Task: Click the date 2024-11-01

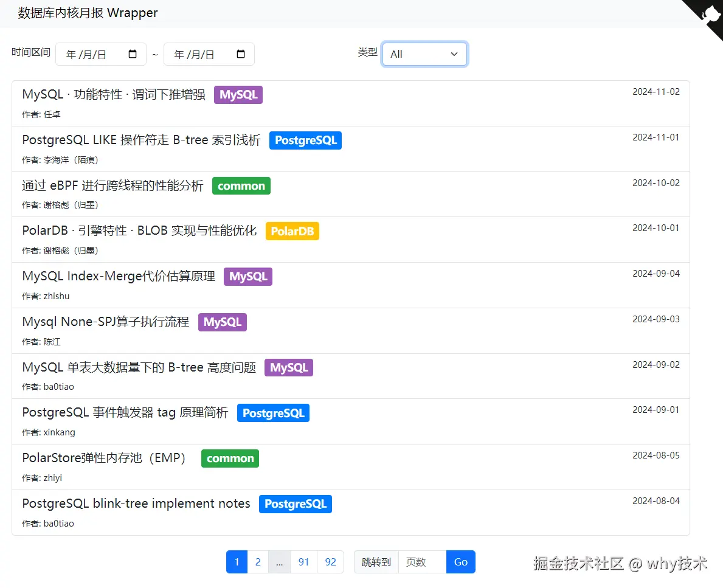Action: [x=656, y=137]
